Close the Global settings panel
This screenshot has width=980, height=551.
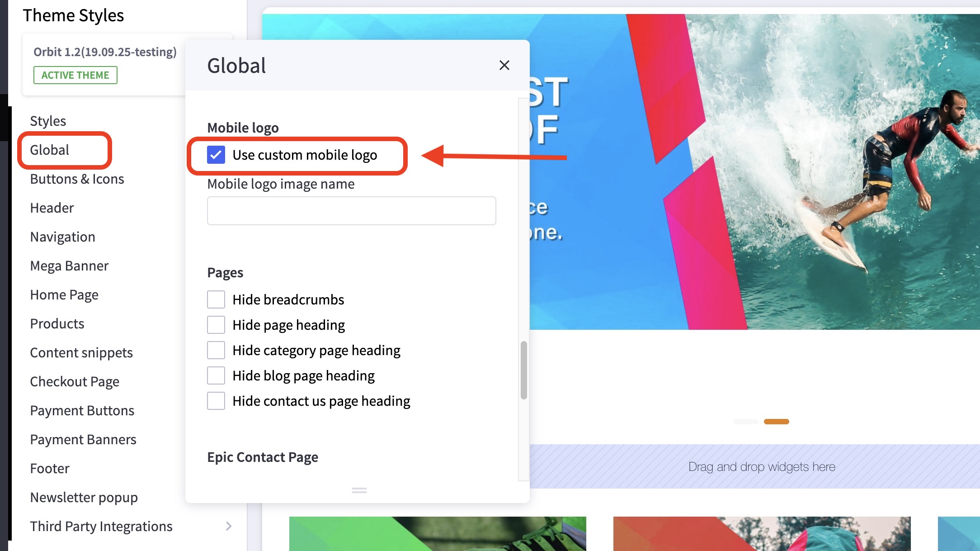tap(504, 65)
